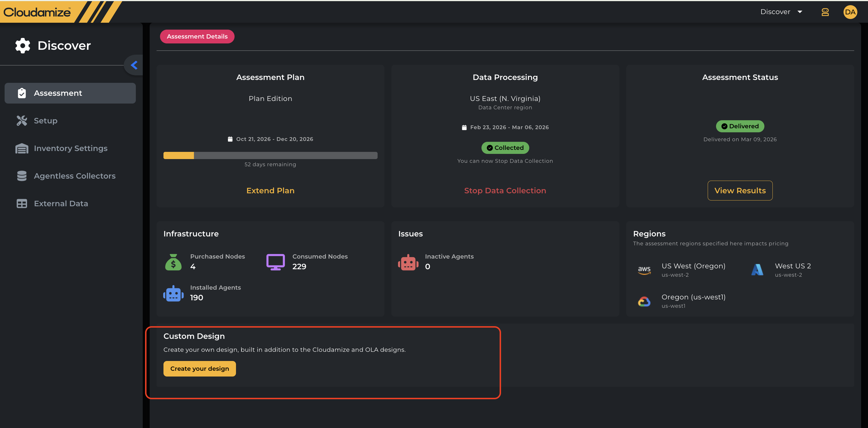Click the Agentless Collectors database icon

(x=22, y=176)
